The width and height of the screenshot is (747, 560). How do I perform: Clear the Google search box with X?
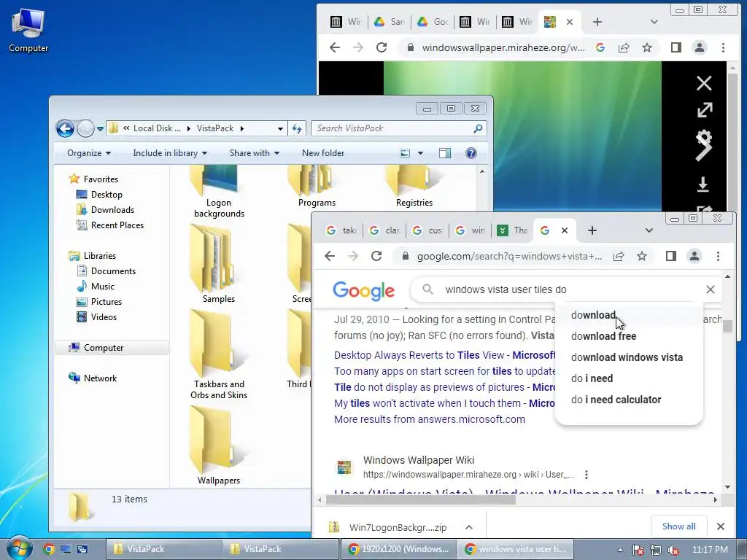click(x=710, y=289)
